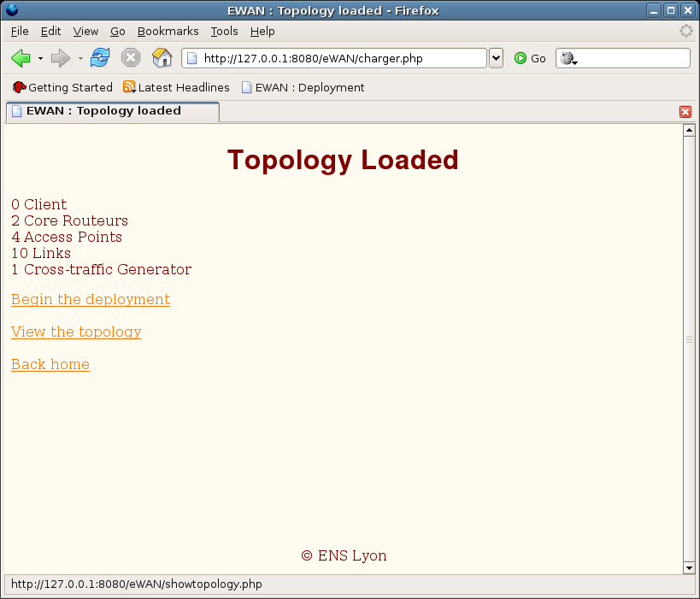Close the tab with the red X
The image size is (700, 599).
685,112
